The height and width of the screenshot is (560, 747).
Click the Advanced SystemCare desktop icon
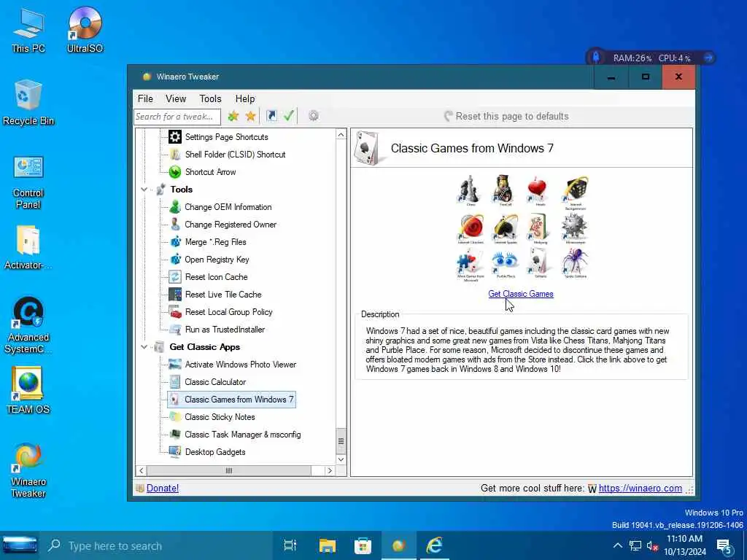click(x=28, y=324)
